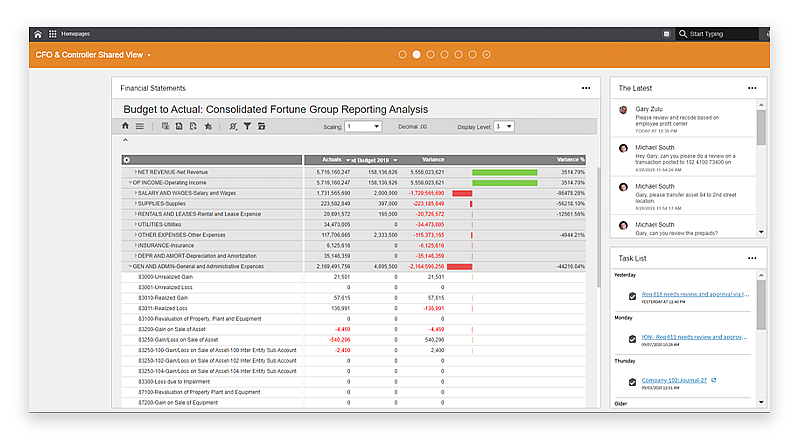This screenshot has height=445, width=800.
Task: Toggle checkbox for Req 616 task
Action: coord(632,296)
